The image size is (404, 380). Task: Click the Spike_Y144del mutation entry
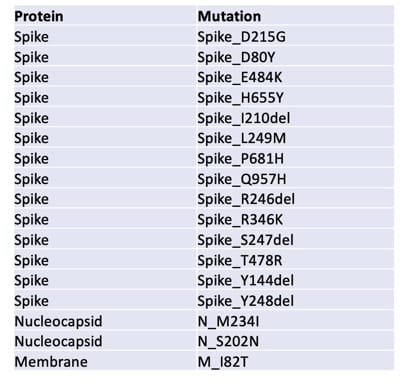coord(245,280)
